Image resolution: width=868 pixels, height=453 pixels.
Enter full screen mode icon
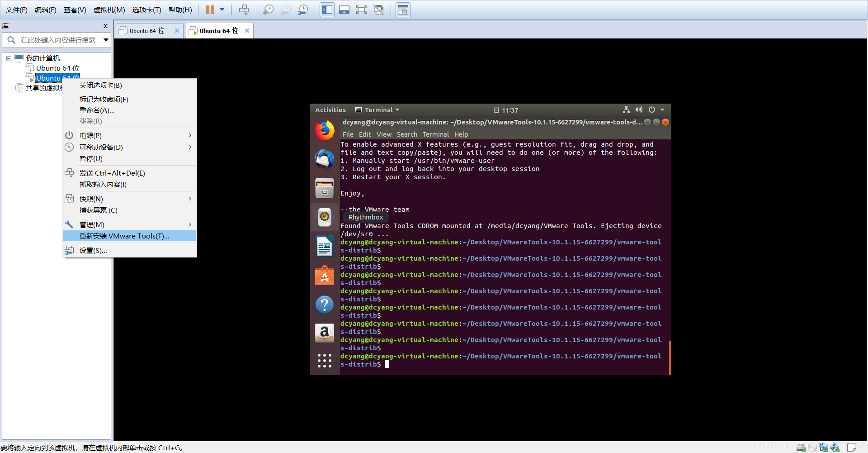[x=361, y=10]
